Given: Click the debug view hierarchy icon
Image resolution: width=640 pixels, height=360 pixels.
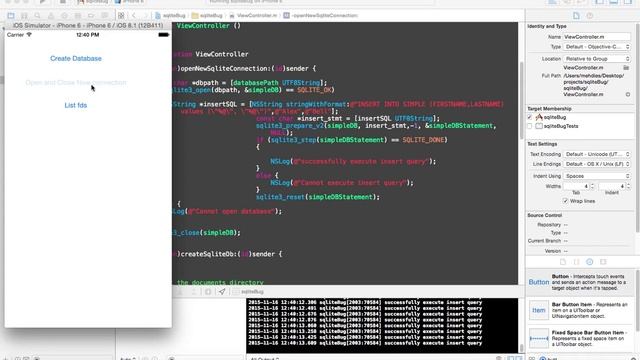Looking at the screenshot, I should 208,291.
